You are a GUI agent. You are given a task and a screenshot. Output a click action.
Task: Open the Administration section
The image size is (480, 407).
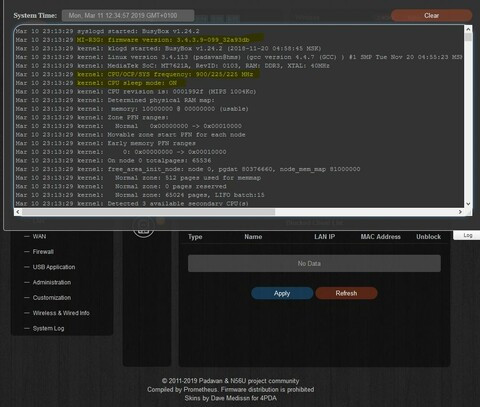52,282
